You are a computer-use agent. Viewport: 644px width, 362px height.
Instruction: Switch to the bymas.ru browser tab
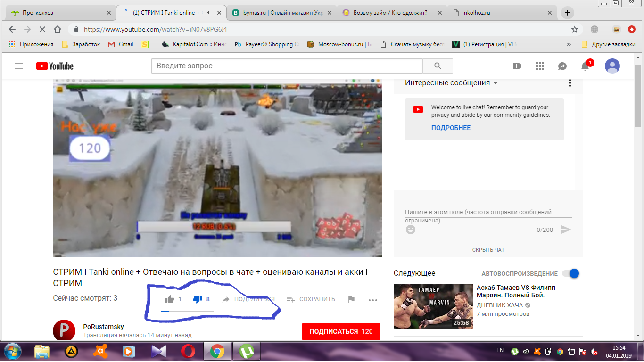[282, 13]
